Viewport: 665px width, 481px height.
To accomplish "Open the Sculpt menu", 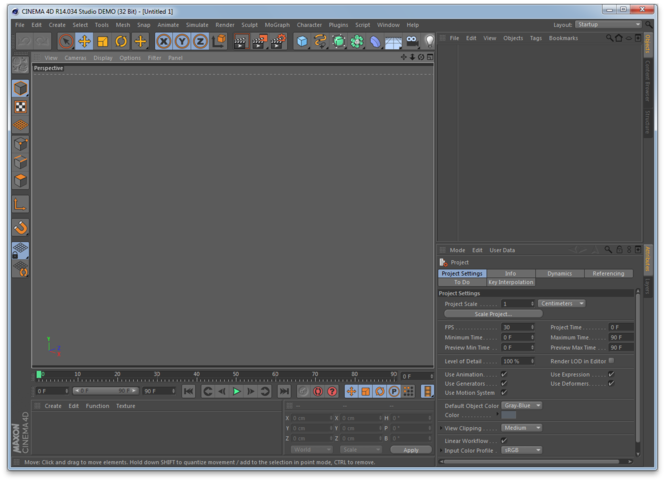I will tap(249, 25).
